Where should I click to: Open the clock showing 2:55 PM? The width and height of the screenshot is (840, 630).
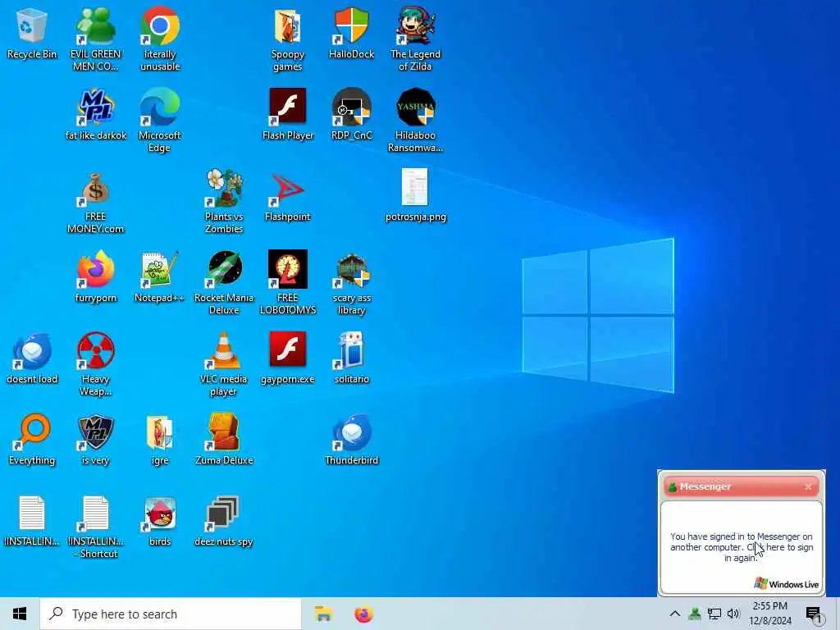769,614
